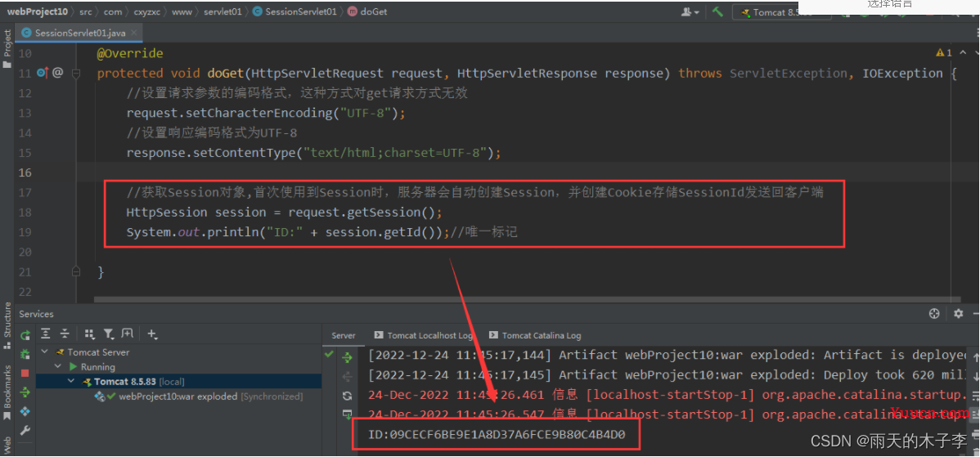Click the Deploy All icon in Services sidebar
This screenshot has width=980, height=457.
(x=25, y=392)
